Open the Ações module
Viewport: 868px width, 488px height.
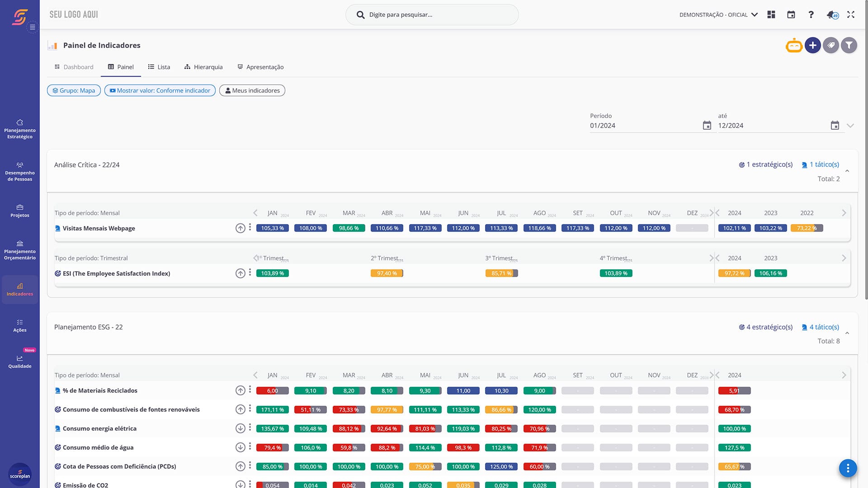point(20,326)
